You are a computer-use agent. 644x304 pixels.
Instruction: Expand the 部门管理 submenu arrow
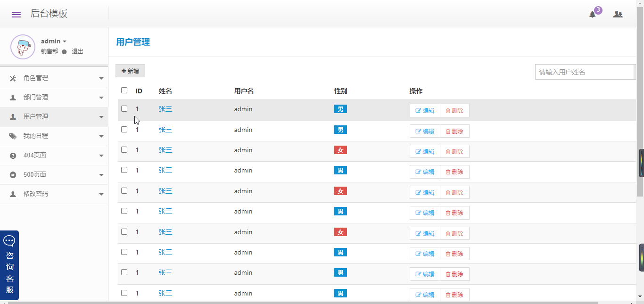101,98
